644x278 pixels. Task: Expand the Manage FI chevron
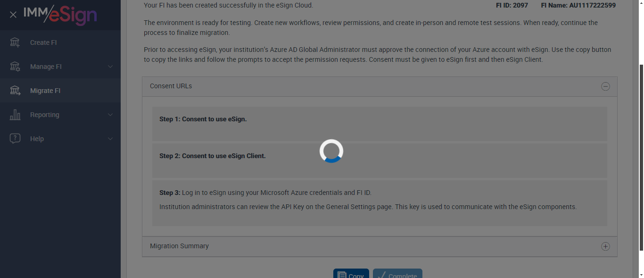click(x=110, y=67)
